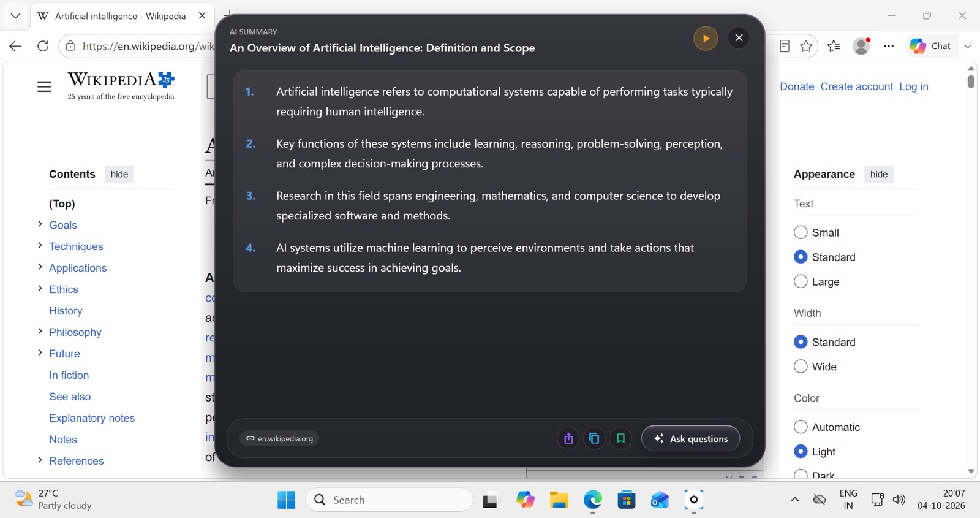Expand the Techniques section
Screen dimensions: 980x518
[40, 246]
